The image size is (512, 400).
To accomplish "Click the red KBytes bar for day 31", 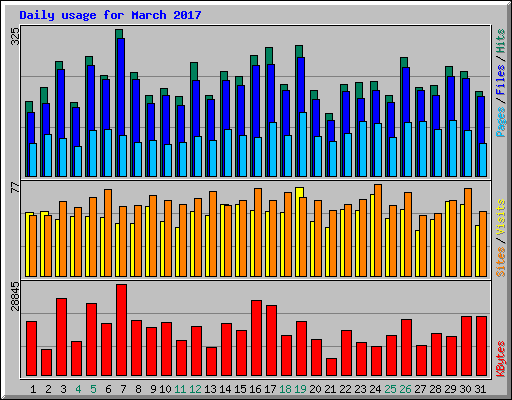I will click(x=481, y=346).
